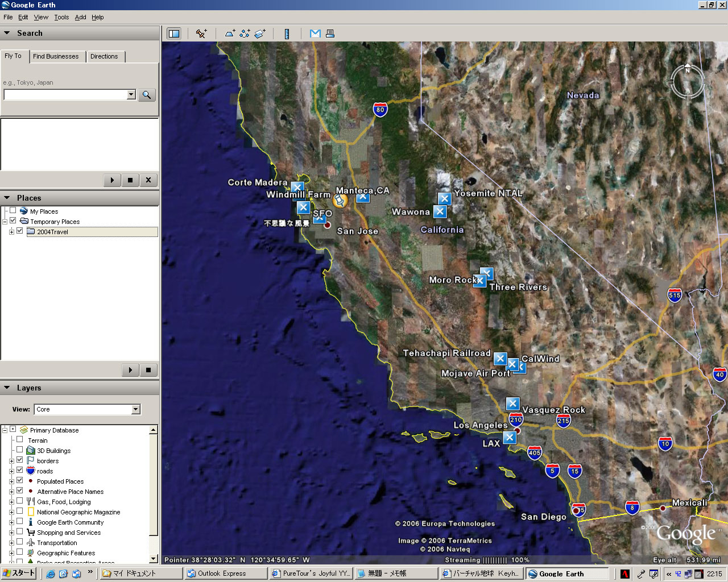This screenshot has height=582, width=728.
Task: Click the search magnifier button
Action: [147, 95]
